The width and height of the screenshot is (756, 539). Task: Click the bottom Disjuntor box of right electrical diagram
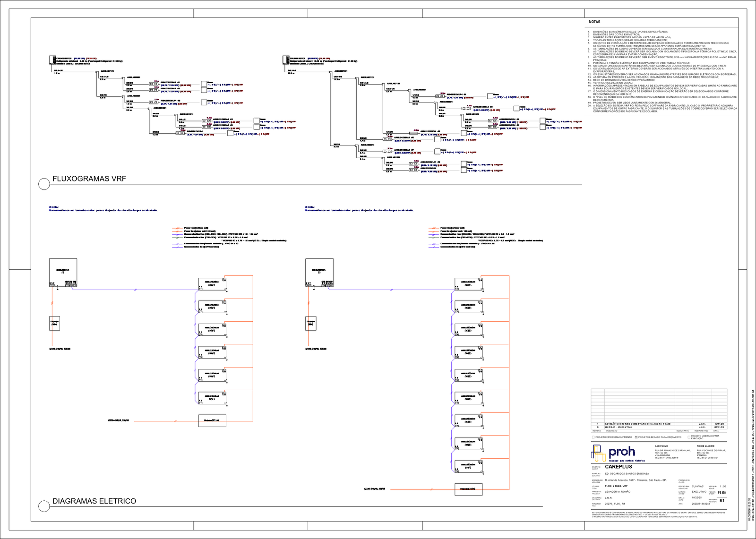(x=468, y=489)
